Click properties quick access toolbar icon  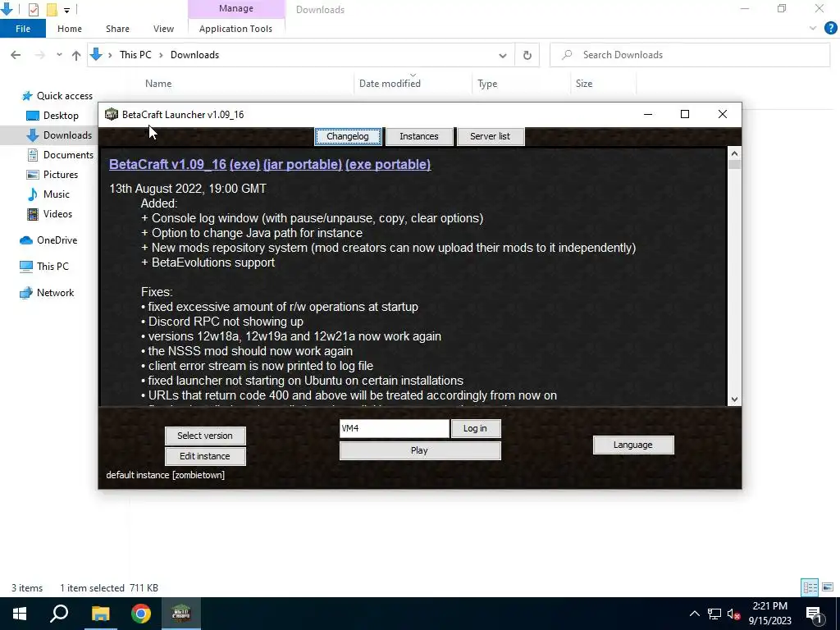tap(33, 9)
